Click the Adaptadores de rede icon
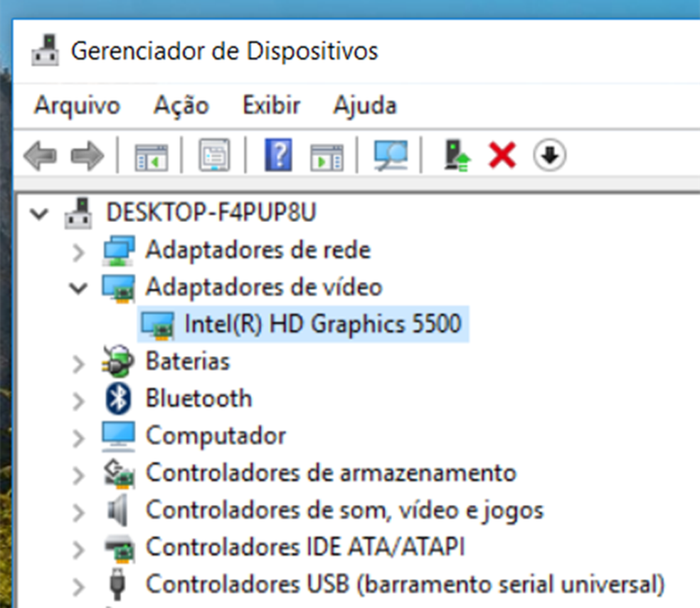Viewport: 700px width, 608px height. [x=118, y=250]
